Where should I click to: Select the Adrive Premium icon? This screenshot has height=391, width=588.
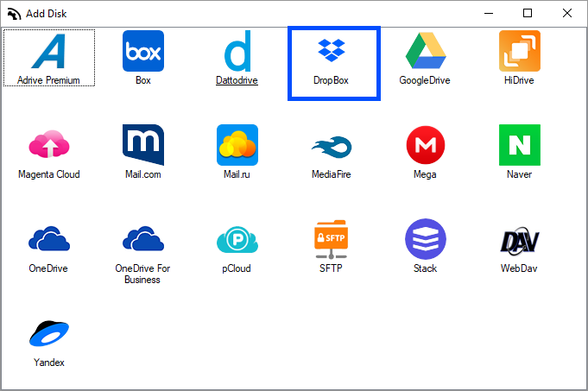point(49,51)
